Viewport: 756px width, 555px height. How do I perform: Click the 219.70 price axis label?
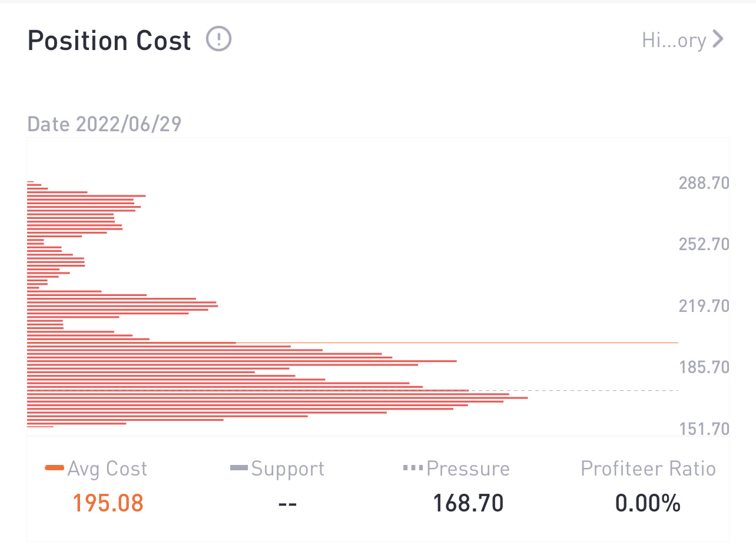(x=704, y=305)
